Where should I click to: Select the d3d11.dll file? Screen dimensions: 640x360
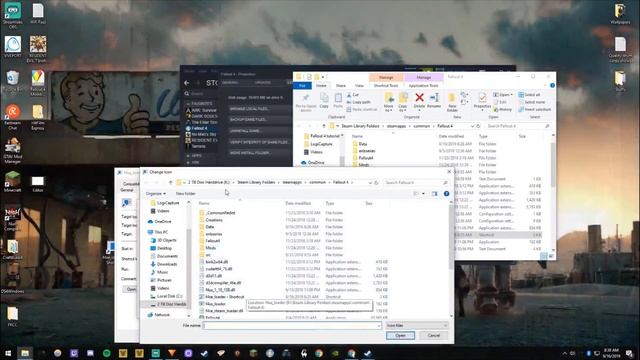(211, 276)
